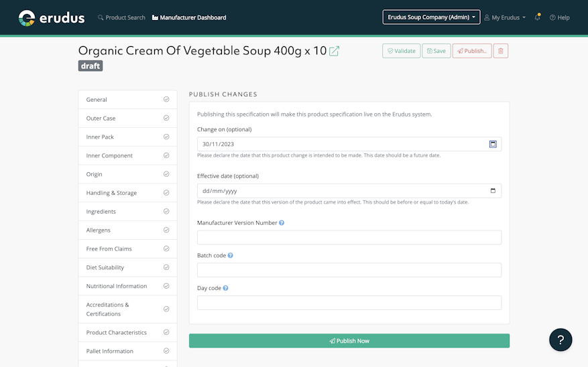This screenshot has width=588, height=367.
Task: Click the Ingredients check icon
Action: click(x=166, y=211)
